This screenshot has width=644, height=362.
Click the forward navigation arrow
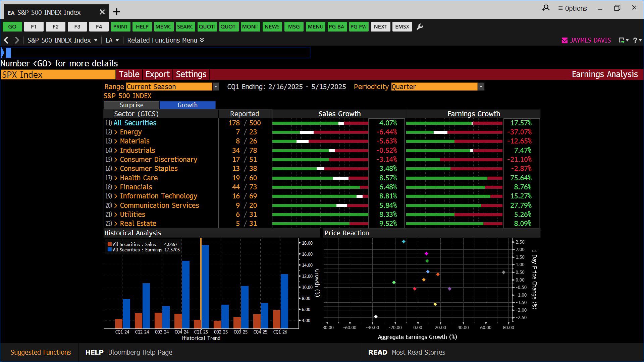click(17, 40)
